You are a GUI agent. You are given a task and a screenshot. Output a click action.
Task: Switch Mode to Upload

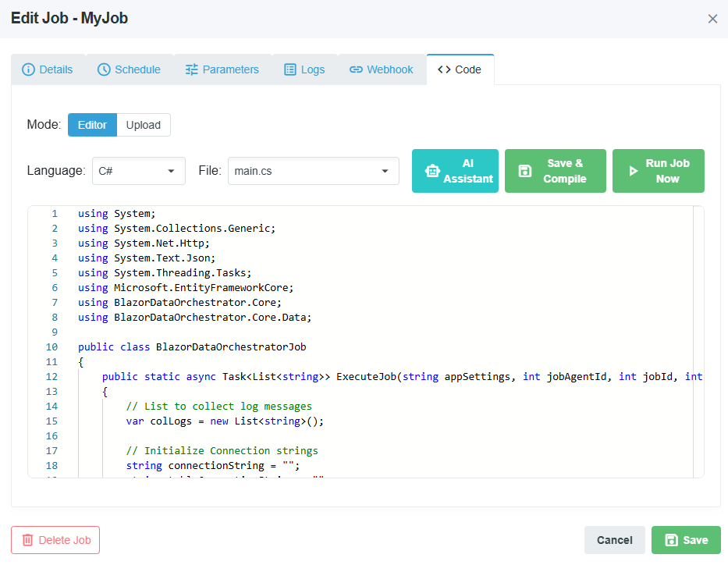click(144, 125)
